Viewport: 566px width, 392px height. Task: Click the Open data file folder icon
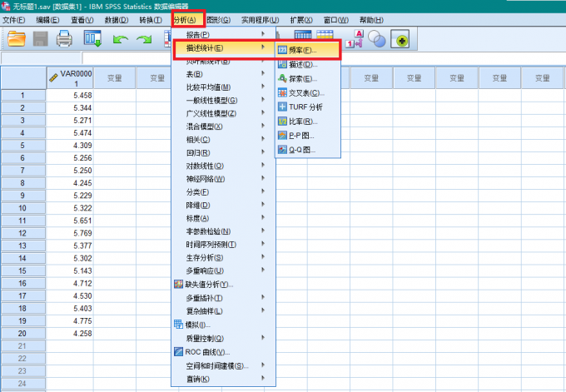[17, 38]
